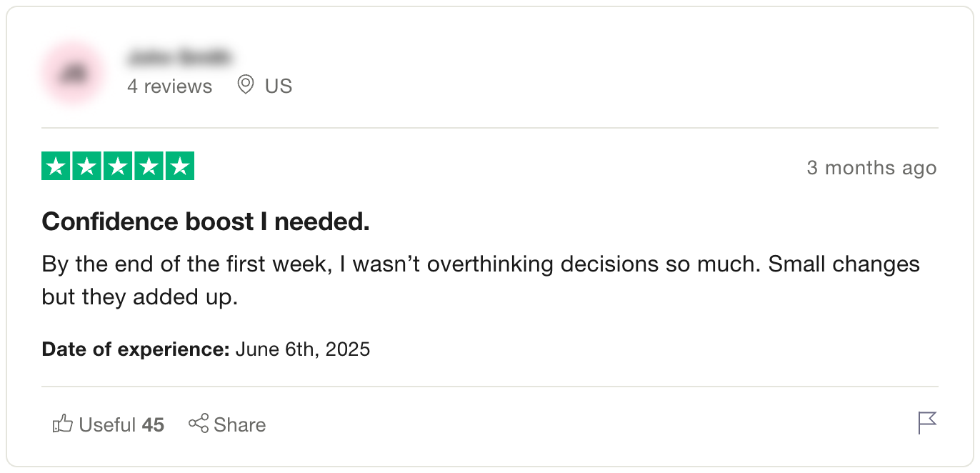Click the "US" country label
The width and height of the screenshot is (980, 473).
279,86
